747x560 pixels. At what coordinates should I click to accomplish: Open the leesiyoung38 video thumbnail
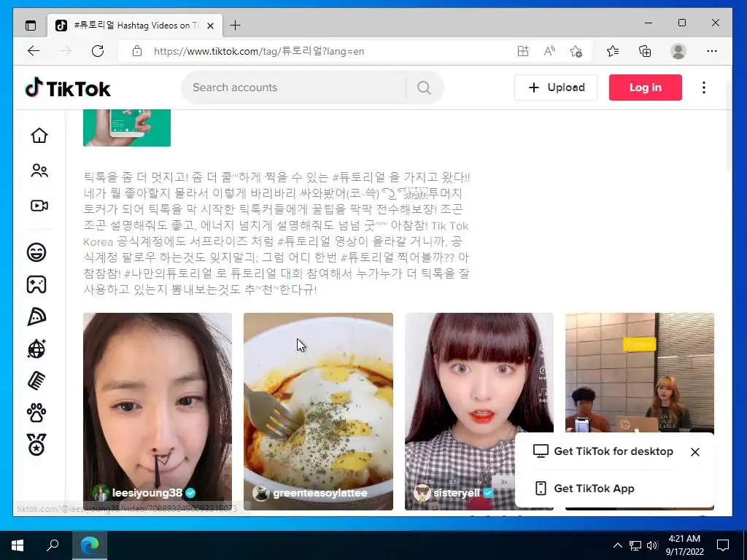[x=158, y=411]
